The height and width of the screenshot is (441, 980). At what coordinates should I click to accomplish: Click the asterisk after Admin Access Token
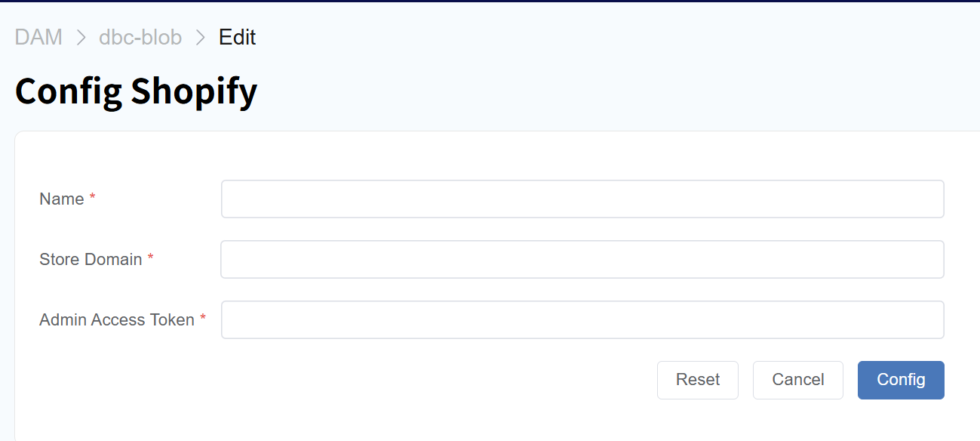coord(203,319)
